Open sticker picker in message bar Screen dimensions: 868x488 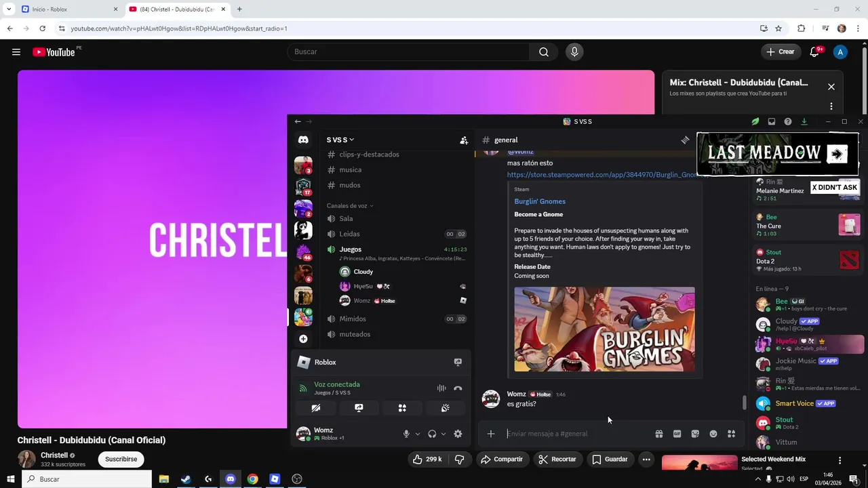pyautogui.click(x=695, y=434)
